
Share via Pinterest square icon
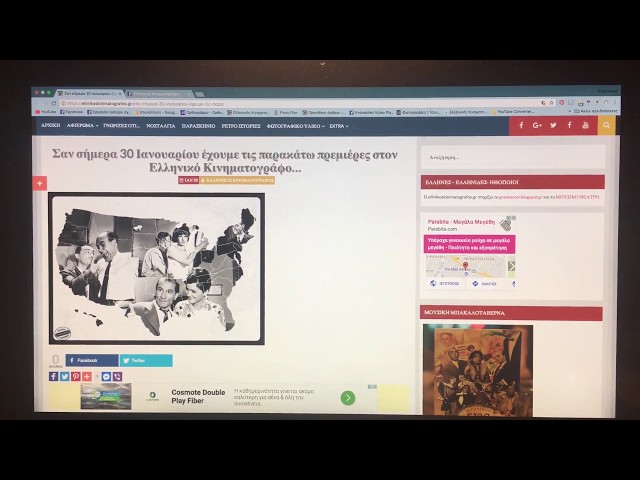pos(76,376)
